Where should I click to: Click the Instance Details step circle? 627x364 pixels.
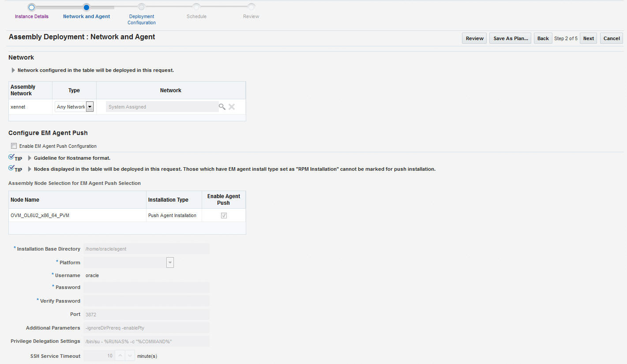[31, 7]
